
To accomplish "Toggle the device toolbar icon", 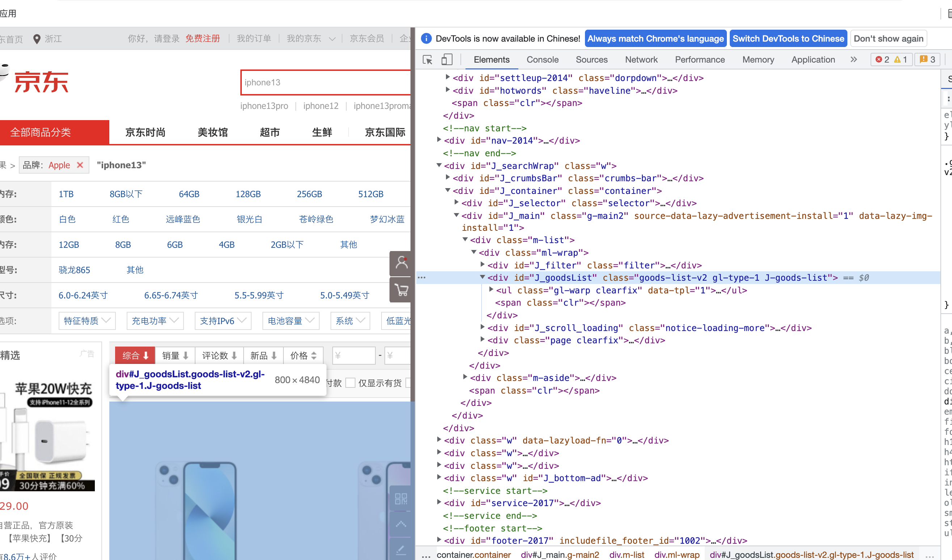I will [447, 60].
